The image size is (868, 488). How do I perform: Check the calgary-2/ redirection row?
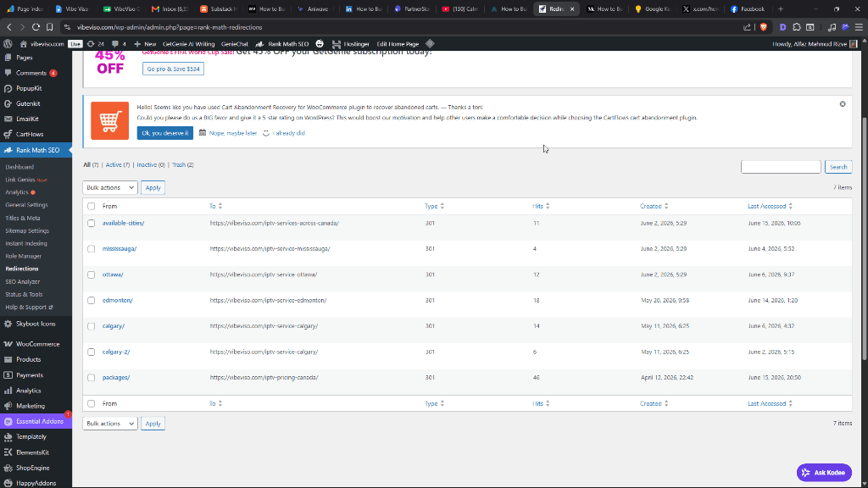[x=92, y=352]
